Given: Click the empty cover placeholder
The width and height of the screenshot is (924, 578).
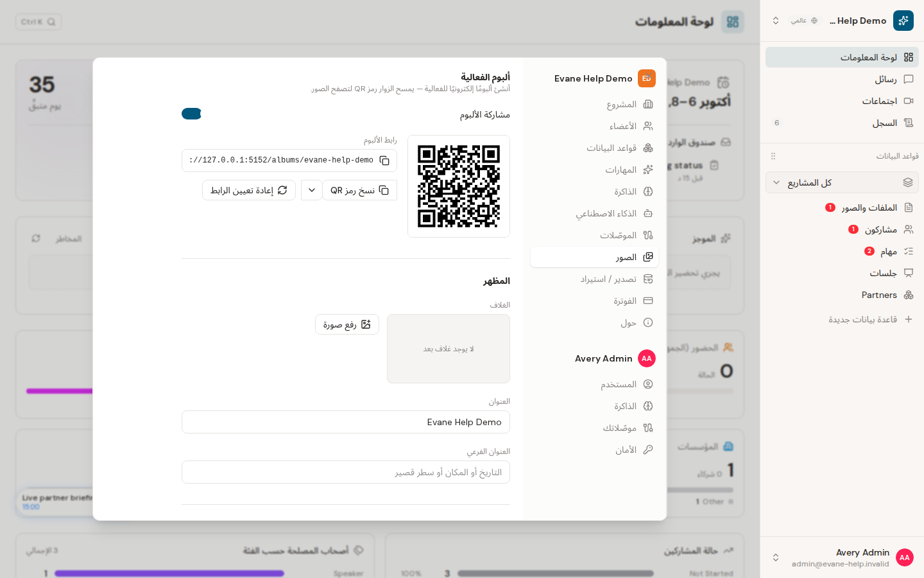Looking at the screenshot, I should 449,349.
